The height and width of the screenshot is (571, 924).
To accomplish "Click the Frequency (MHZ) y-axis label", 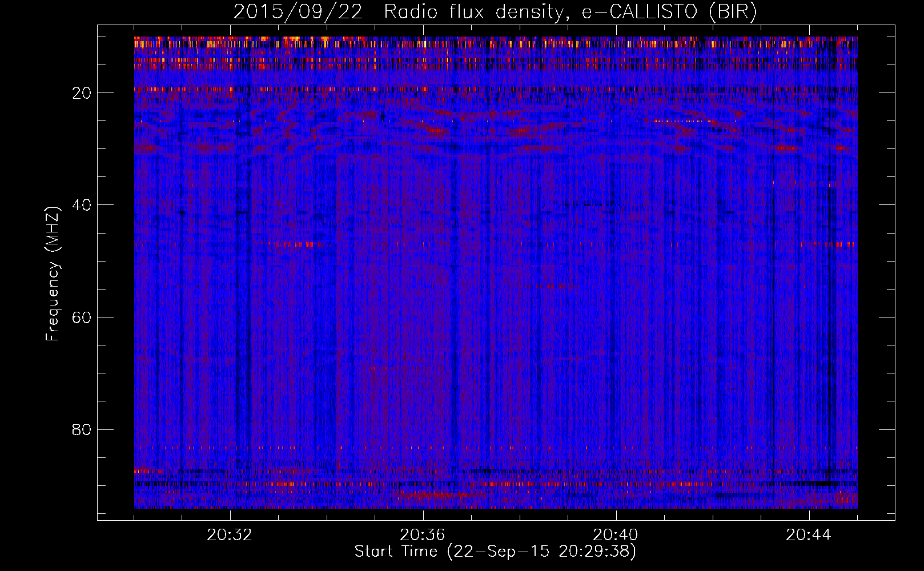I will [53, 274].
